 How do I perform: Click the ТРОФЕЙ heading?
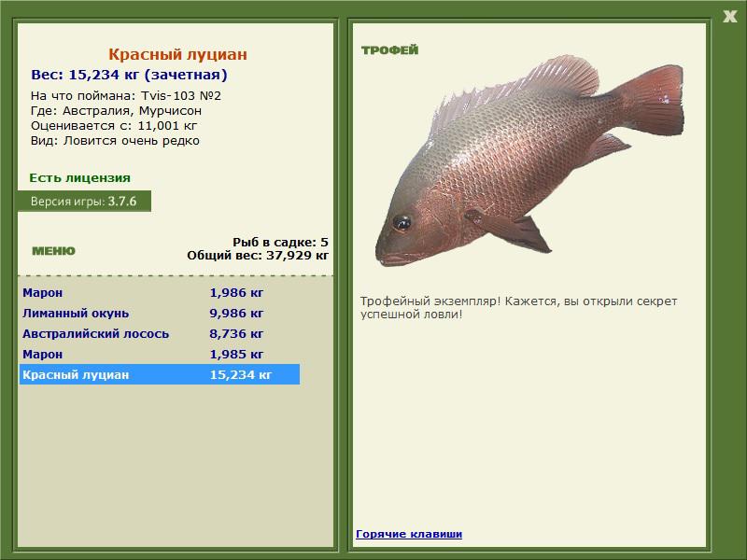pyautogui.click(x=389, y=50)
